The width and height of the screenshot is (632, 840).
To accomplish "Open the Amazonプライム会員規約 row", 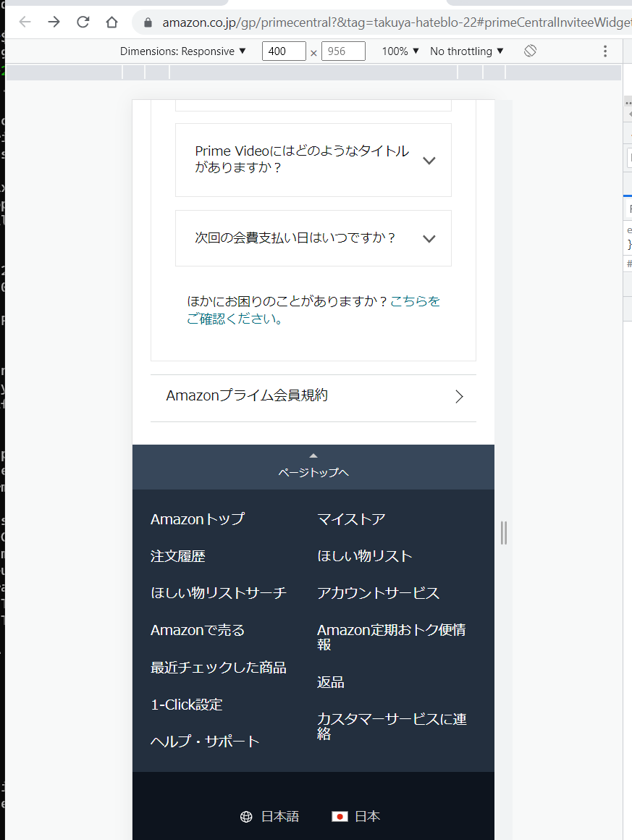I will click(x=313, y=398).
